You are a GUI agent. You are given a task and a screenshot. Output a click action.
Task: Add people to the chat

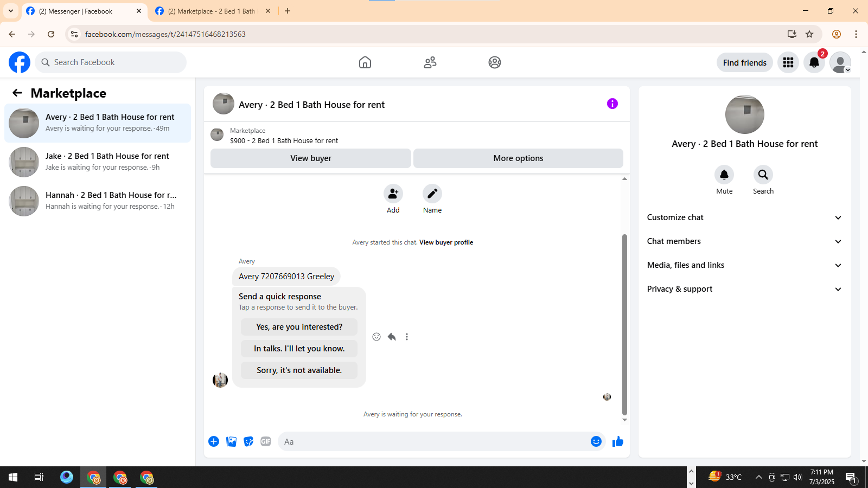click(x=393, y=194)
